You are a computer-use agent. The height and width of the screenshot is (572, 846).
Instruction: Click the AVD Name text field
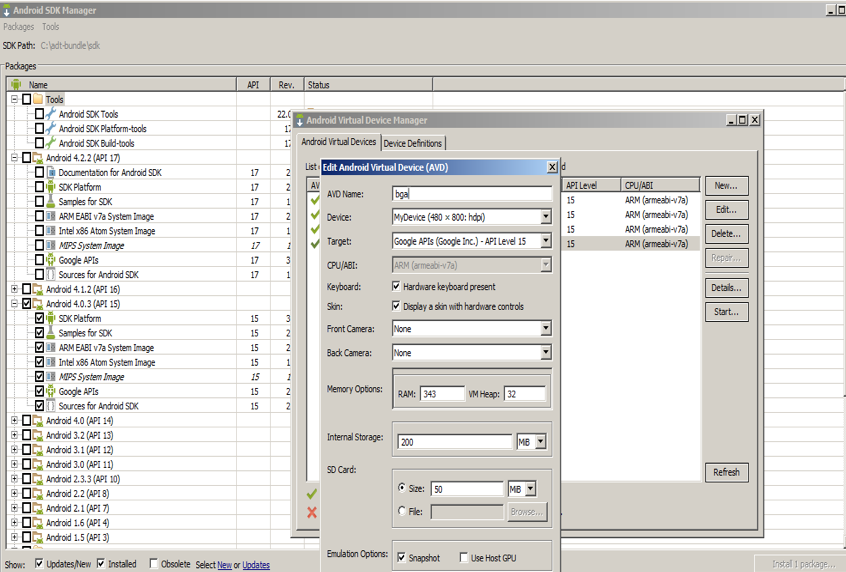pos(472,194)
